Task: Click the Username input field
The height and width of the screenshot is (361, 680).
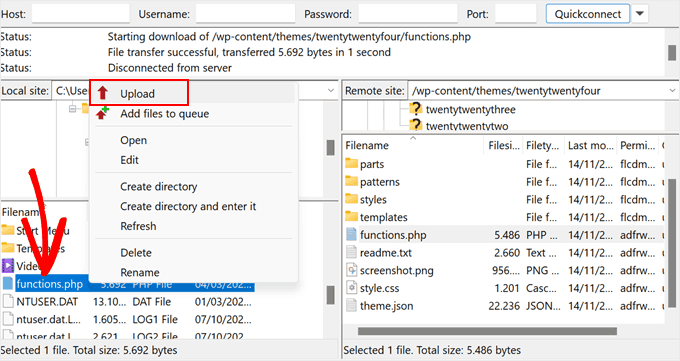Action: click(245, 13)
